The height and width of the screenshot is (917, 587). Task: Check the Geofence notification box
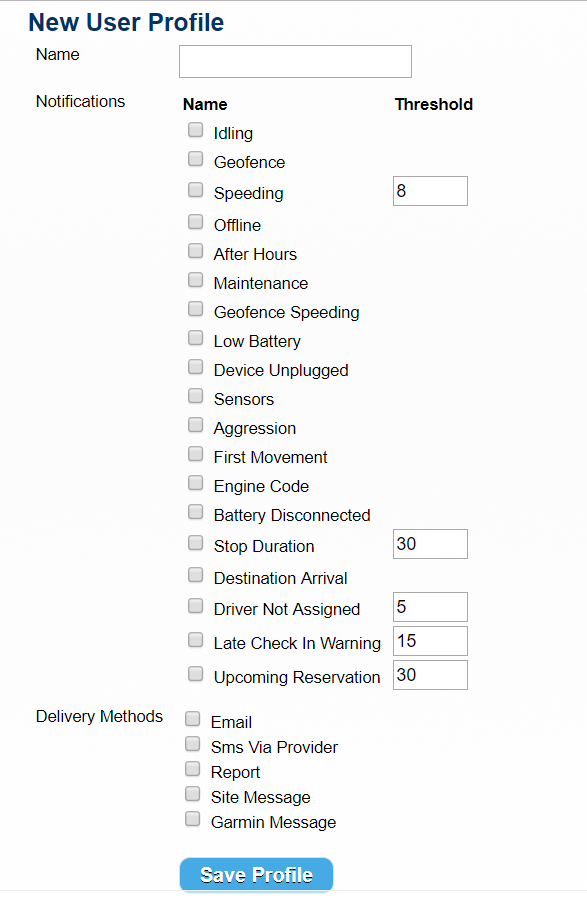tap(195, 159)
